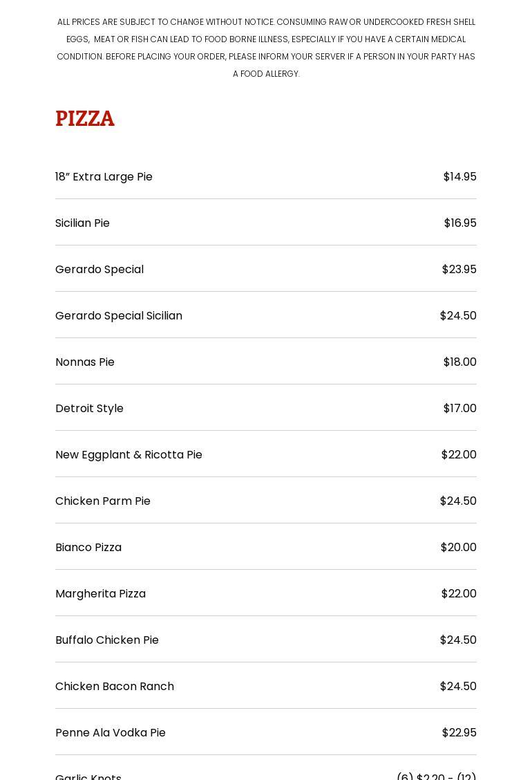This screenshot has height=780, width=532.
Task: Click the PIZZA section heading
Action: click(85, 118)
